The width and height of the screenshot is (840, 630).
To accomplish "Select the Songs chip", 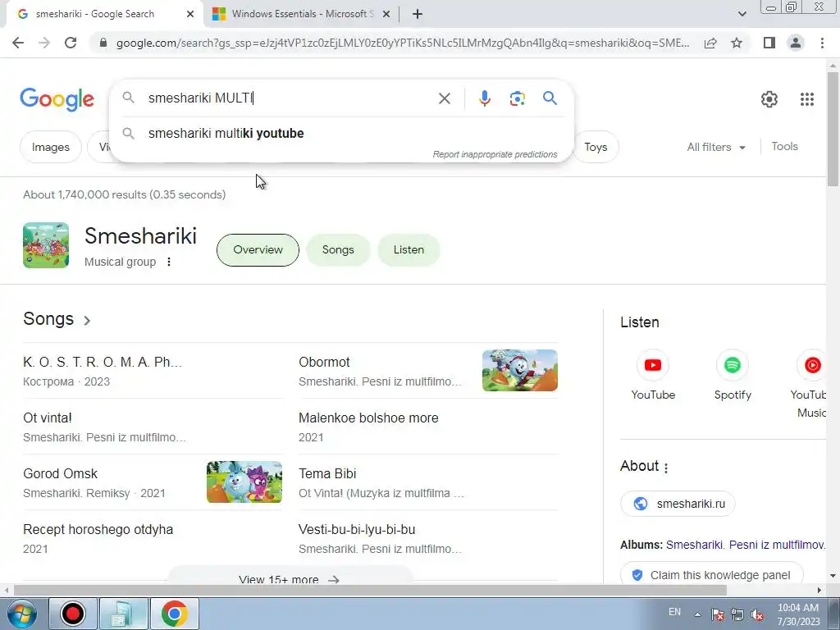I will coord(338,249).
